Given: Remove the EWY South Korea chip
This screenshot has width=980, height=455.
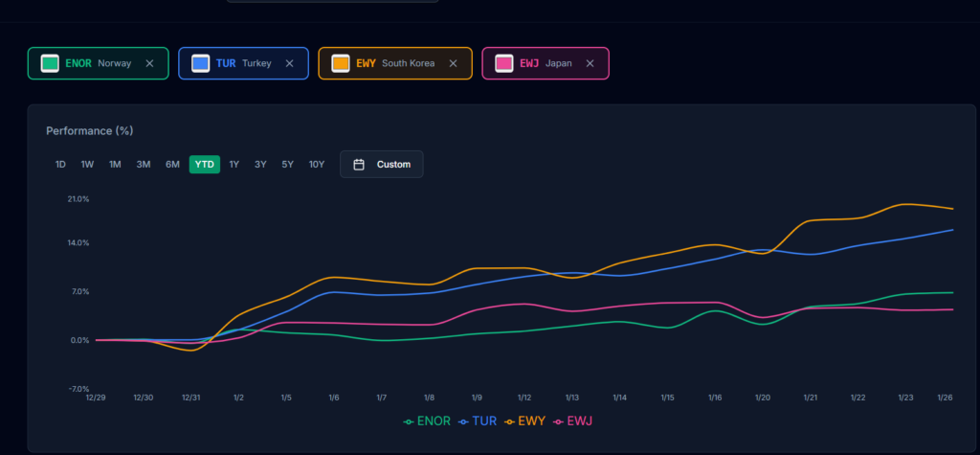Looking at the screenshot, I should click(453, 63).
